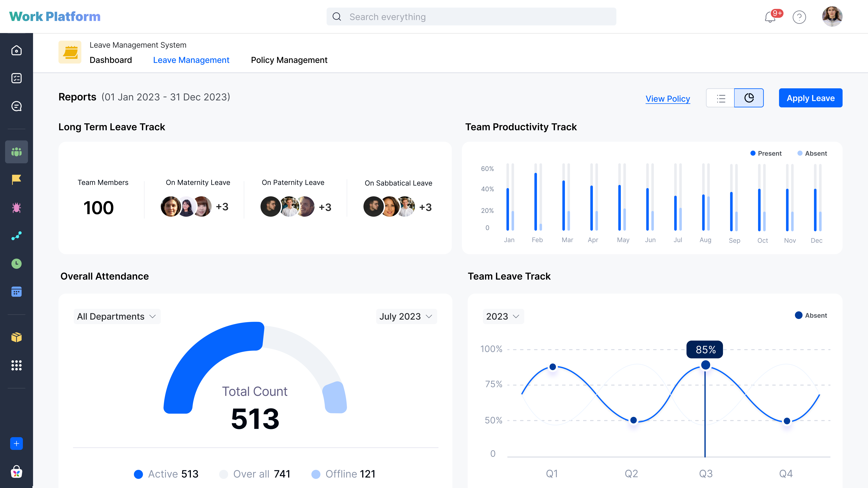Click +3 more under On Maternity Leave
This screenshot has width=868, height=488.
click(x=222, y=207)
